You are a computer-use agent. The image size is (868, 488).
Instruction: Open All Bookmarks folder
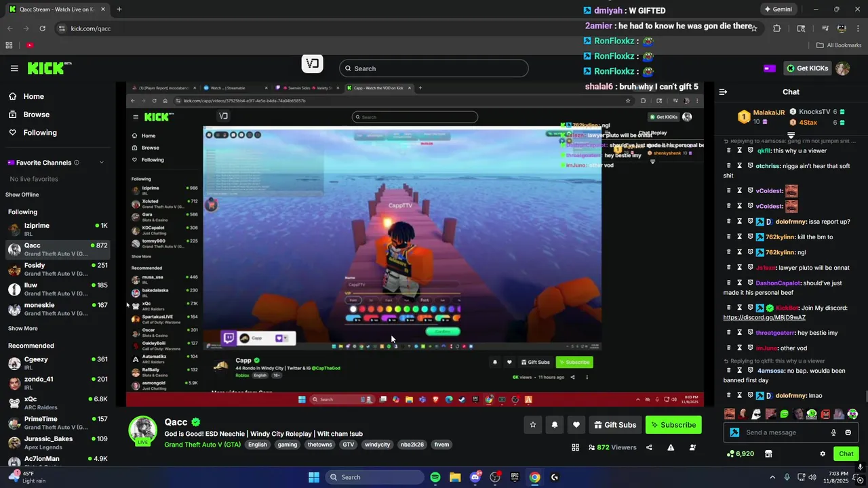point(839,45)
